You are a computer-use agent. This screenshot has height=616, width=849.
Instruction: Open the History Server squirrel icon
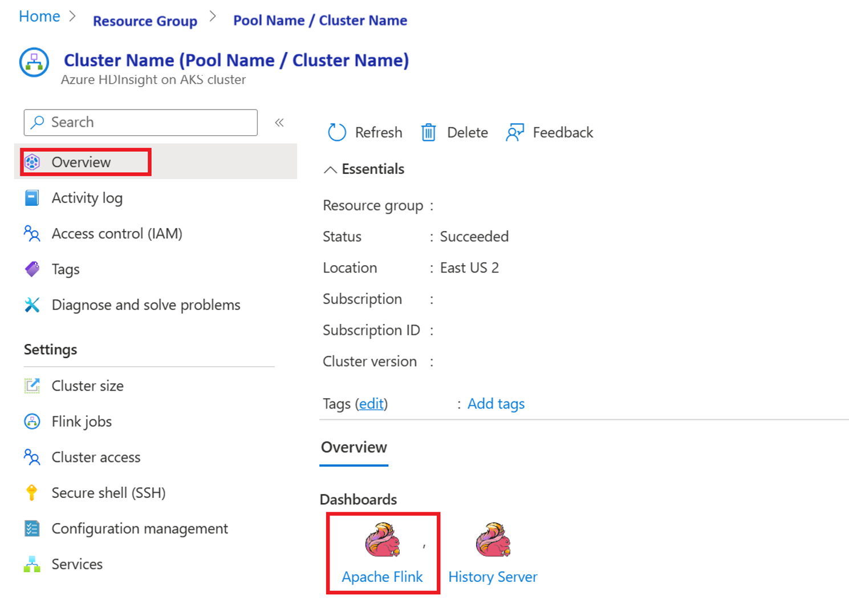tap(493, 540)
